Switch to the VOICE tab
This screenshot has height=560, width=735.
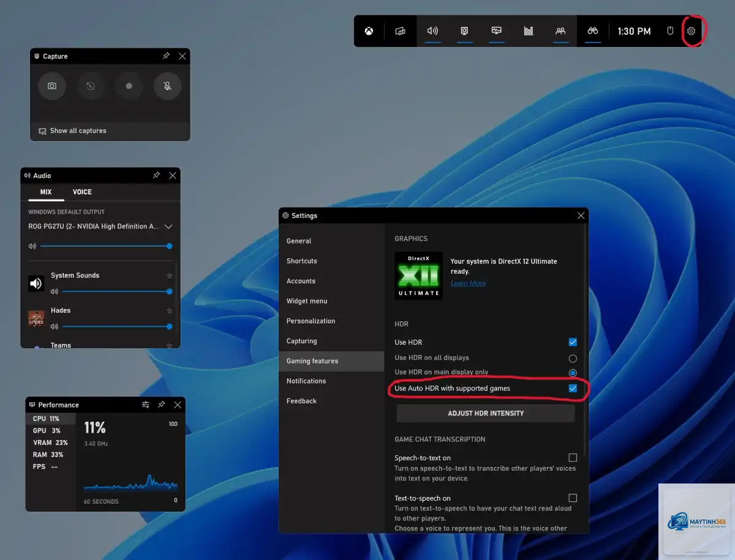tap(82, 192)
